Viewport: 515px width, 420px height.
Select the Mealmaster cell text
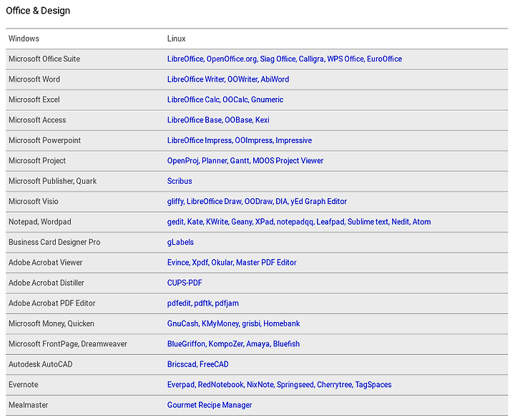tap(28, 405)
